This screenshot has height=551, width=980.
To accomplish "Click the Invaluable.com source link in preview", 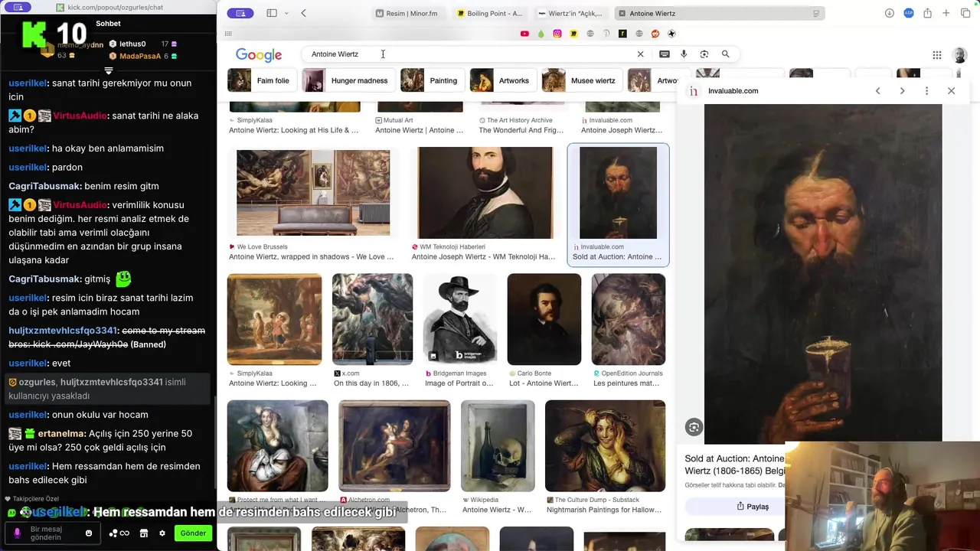I will [733, 91].
